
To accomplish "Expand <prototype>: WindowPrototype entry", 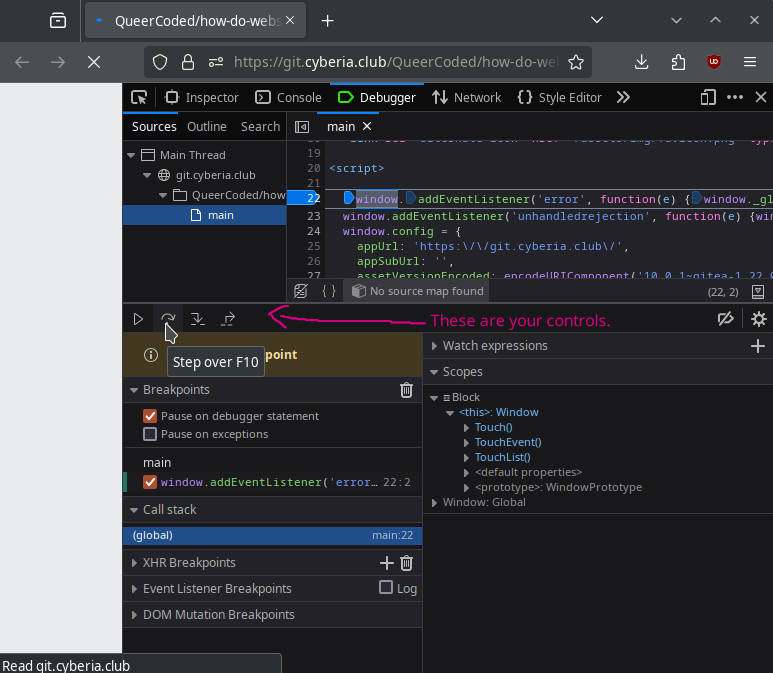I will point(466,488).
